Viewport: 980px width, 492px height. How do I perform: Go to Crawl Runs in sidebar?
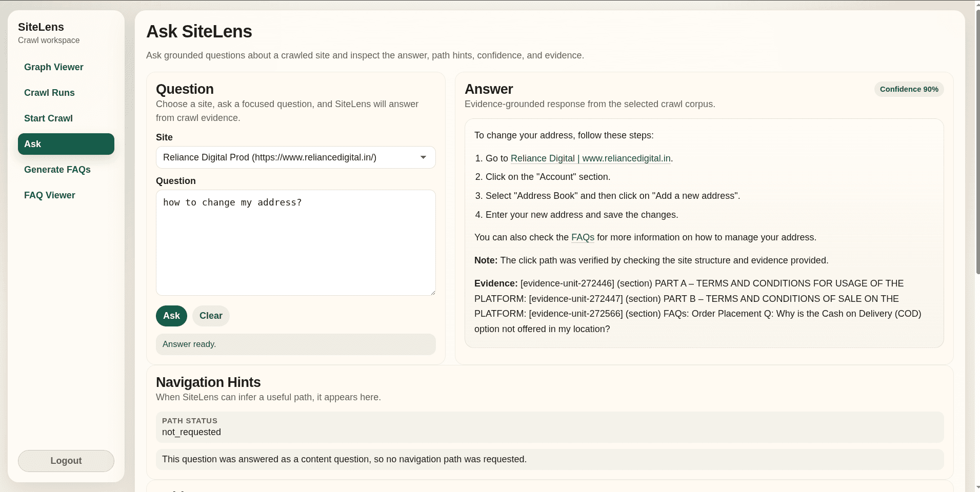point(49,93)
